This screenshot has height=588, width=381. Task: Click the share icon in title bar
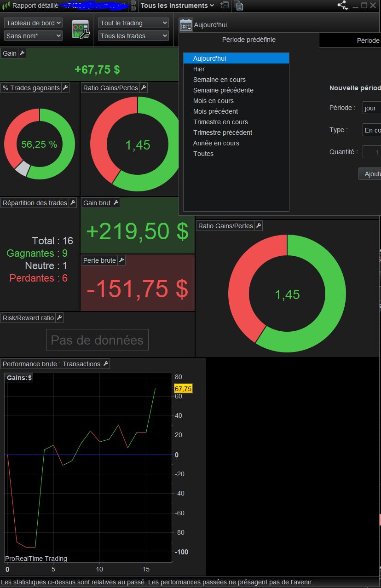point(342,6)
